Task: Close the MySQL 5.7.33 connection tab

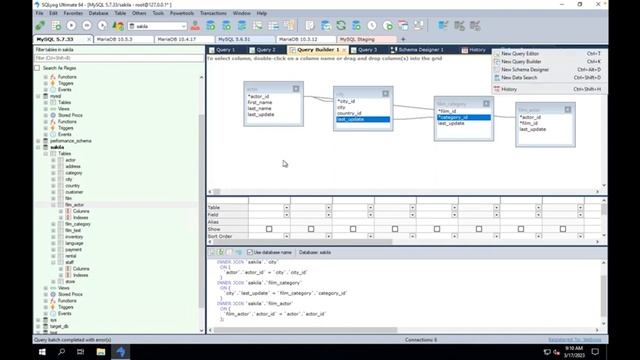Action: tap(89, 39)
